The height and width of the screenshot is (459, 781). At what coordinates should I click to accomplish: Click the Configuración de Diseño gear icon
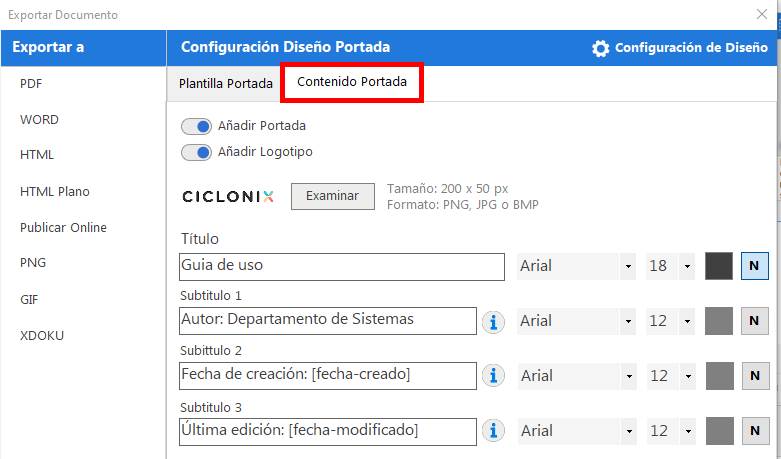(x=600, y=48)
